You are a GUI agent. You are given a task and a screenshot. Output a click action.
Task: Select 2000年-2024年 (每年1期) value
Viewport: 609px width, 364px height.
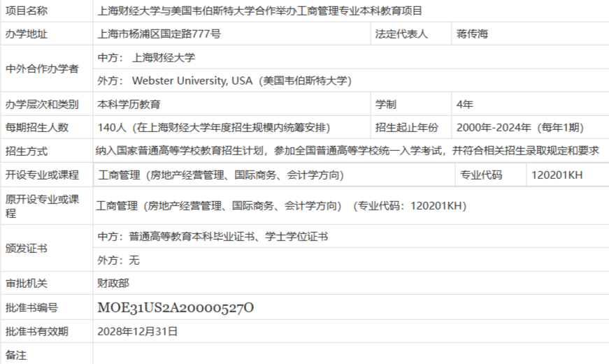[520, 127]
